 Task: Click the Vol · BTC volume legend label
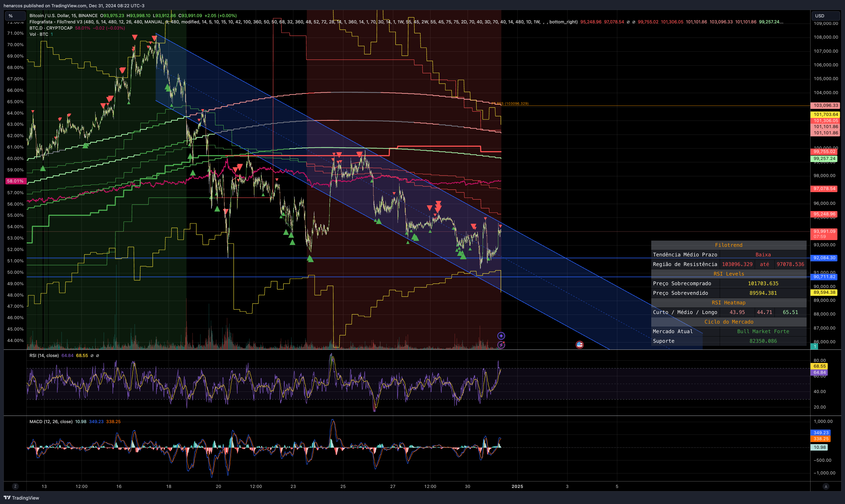coord(38,34)
